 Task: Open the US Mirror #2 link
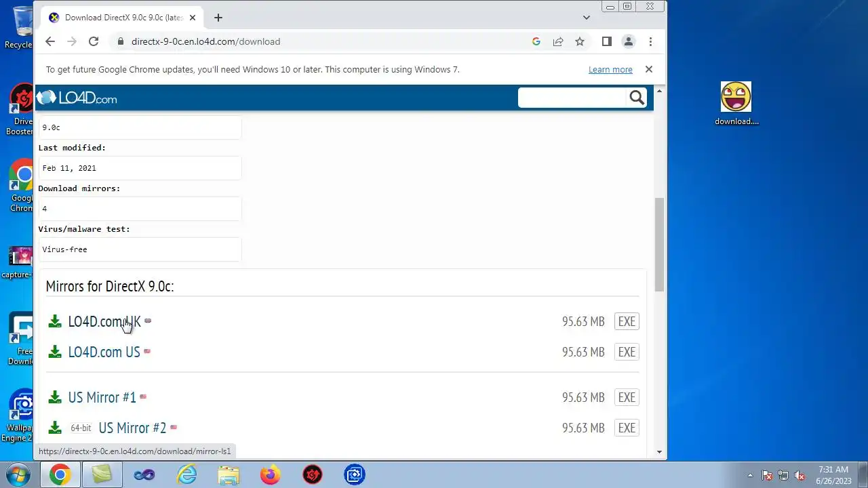[132, 428]
